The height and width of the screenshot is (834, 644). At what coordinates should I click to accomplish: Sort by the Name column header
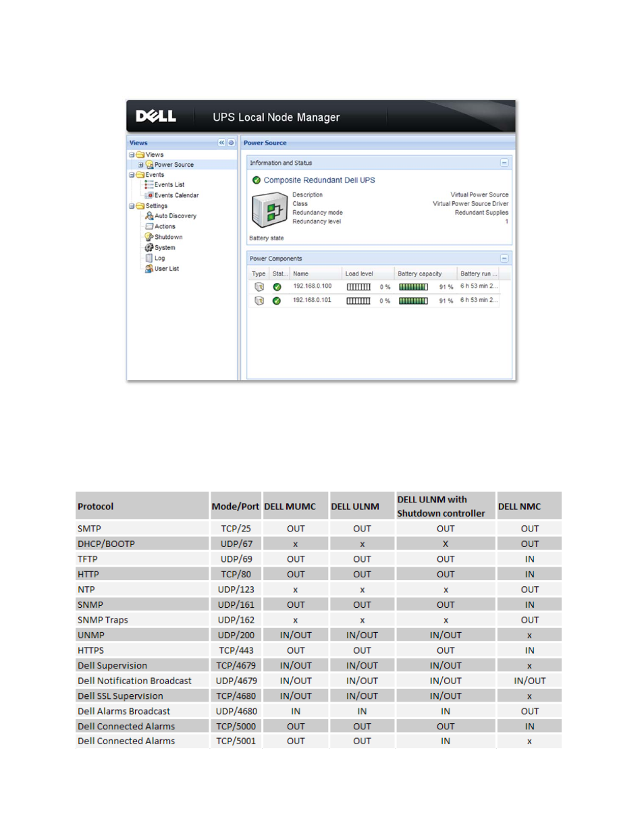click(316, 273)
